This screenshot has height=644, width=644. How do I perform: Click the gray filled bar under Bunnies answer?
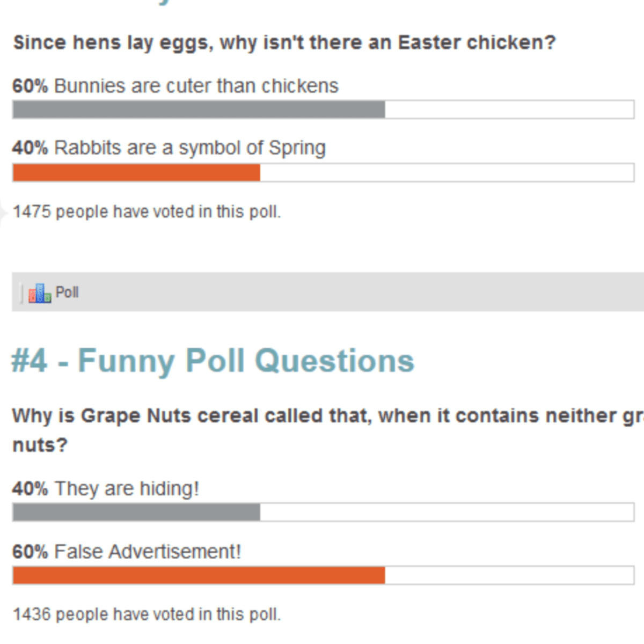(199, 110)
